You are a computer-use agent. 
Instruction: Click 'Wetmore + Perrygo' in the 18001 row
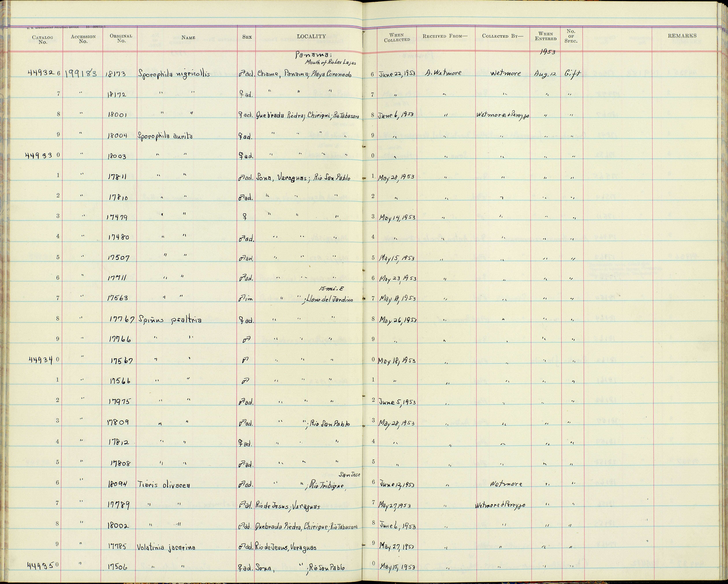(503, 115)
